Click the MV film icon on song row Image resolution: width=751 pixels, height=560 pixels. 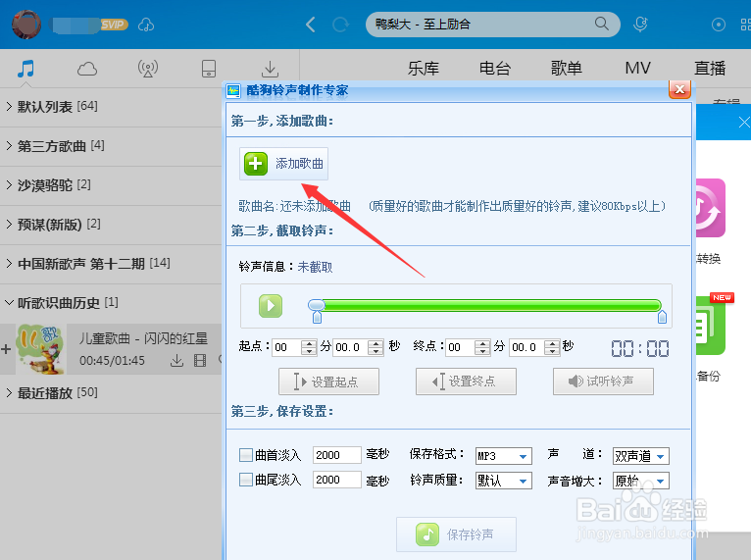click(x=200, y=360)
